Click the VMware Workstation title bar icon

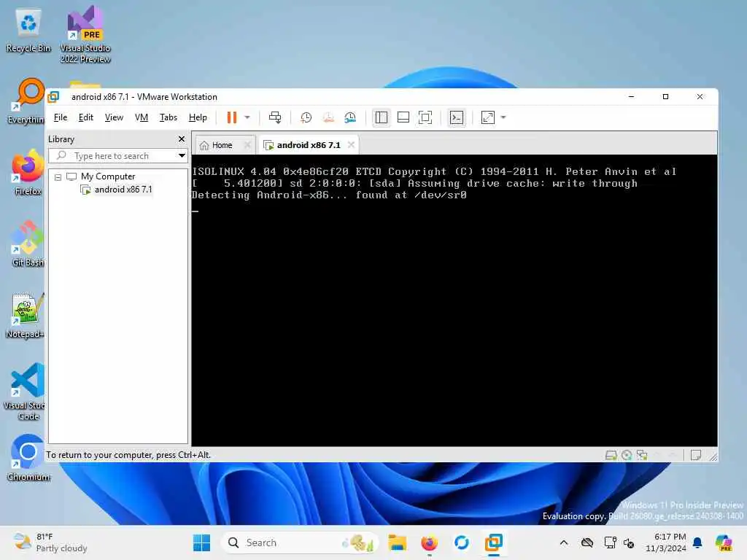53,97
